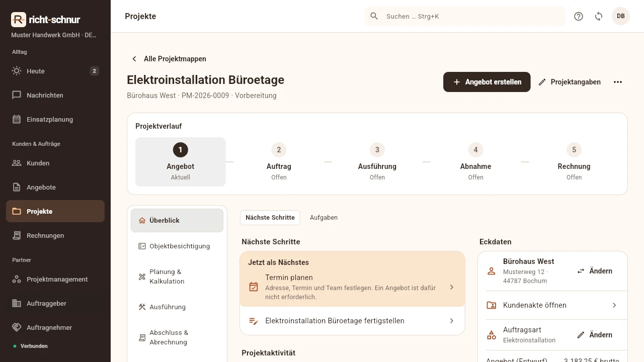The width and height of the screenshot is (644, 362).
Task: Click the search magnifier icon
Action: tap(374, 16)
